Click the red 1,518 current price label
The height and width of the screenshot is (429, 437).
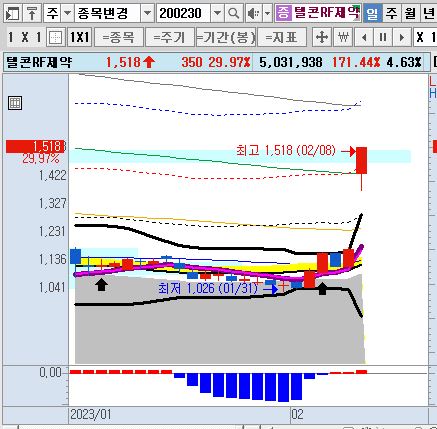(36, 147)
